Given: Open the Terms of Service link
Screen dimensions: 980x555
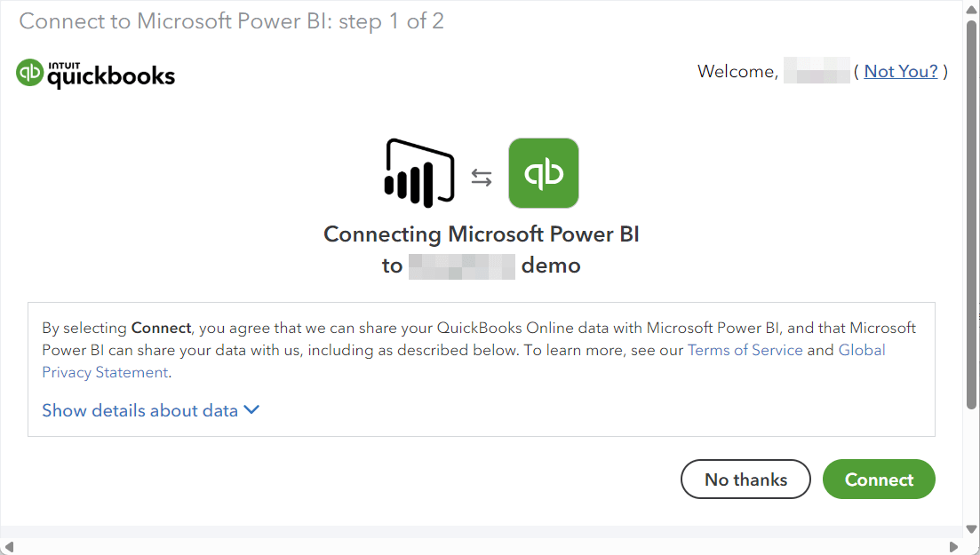Looking at the screenshot, I should coord(745,350).
